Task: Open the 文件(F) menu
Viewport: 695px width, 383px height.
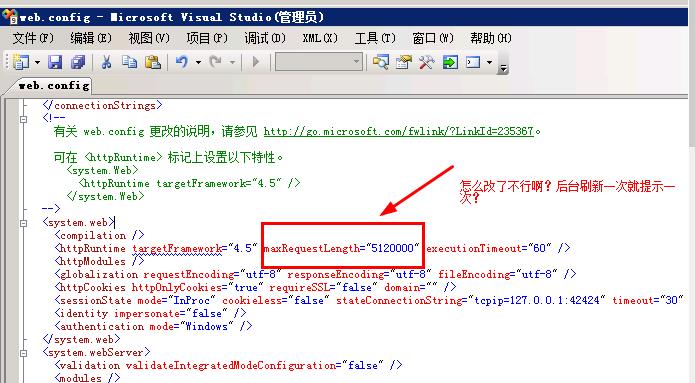Action: coord(33,38)
